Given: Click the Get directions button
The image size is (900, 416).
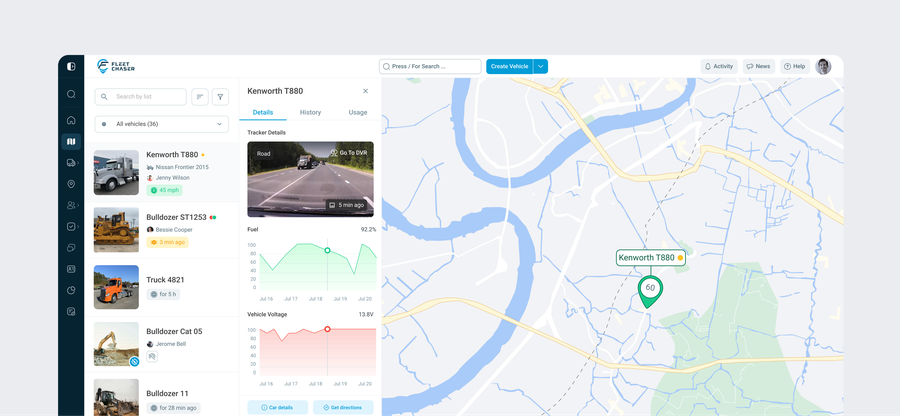Looking at the screenshot, I should point(343,407).
